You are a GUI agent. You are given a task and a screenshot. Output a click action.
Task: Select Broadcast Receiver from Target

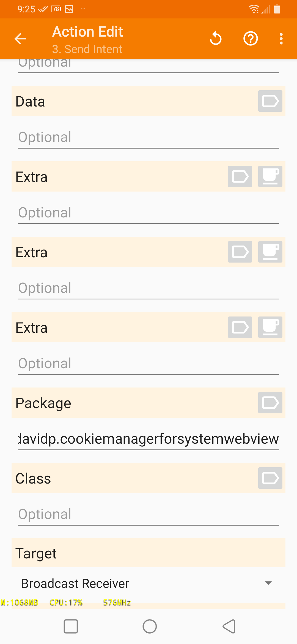click(x=75, y=583)
